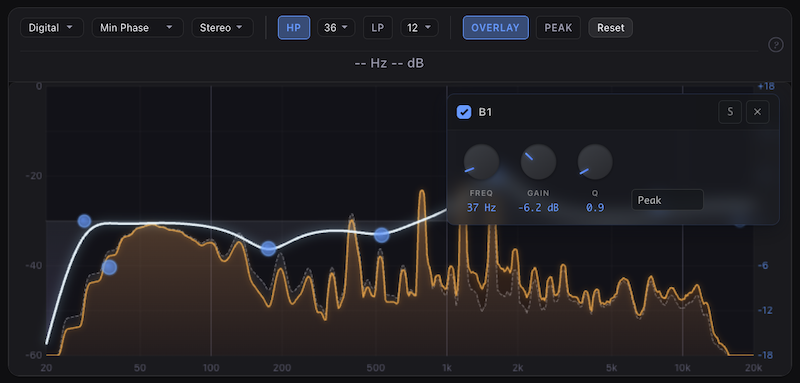Click the 1k frequency axis label
This screenshot has width=800, height=383.
point(447,368)
